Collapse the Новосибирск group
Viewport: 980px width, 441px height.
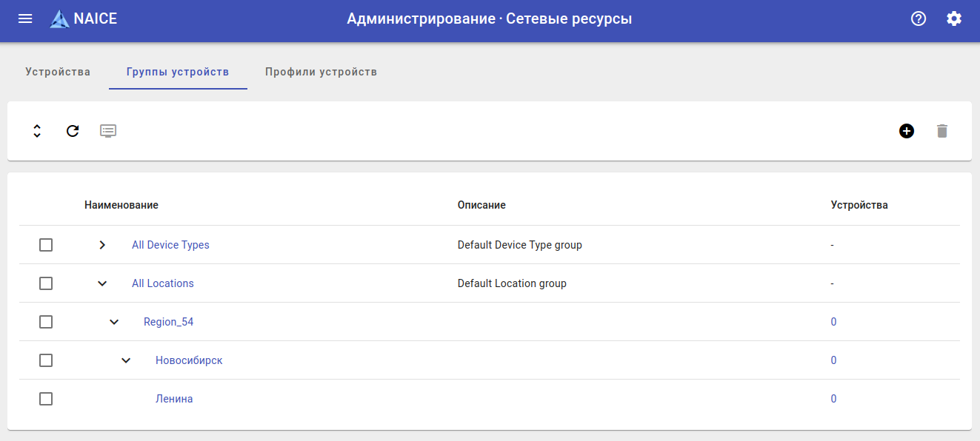point(126,360)
